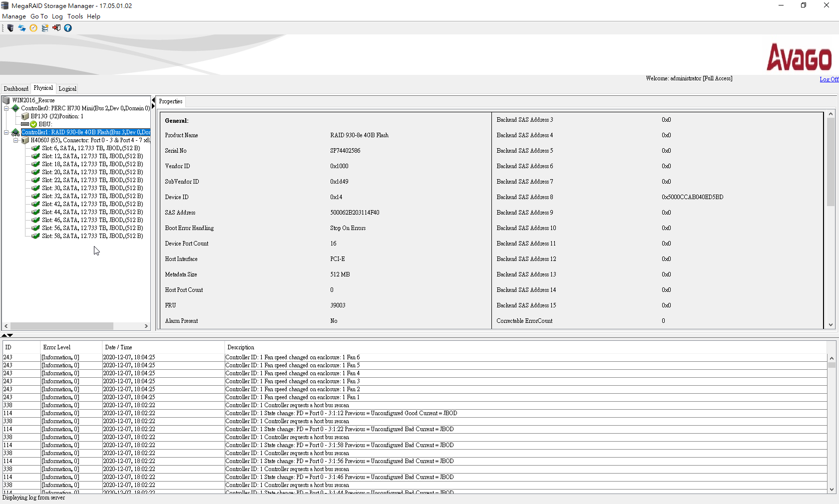
Task: Open the Tools menu
Action: point(75,16)
